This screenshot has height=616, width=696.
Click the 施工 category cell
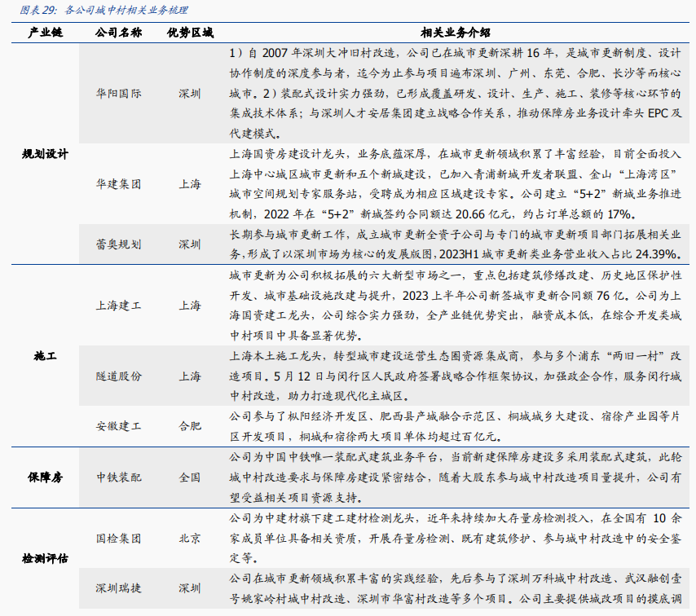(x=45, y=356)
